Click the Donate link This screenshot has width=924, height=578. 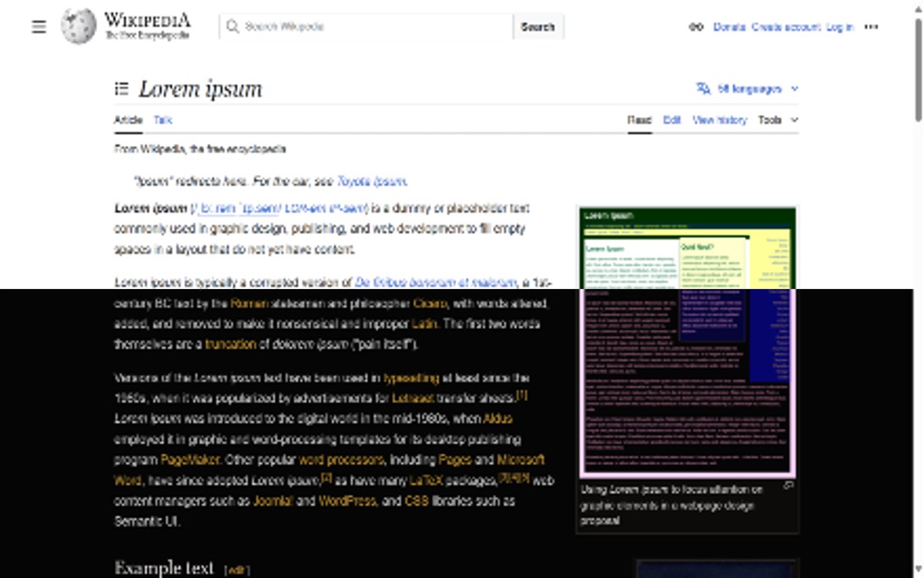pyautogui.click(x=729, y=27)
